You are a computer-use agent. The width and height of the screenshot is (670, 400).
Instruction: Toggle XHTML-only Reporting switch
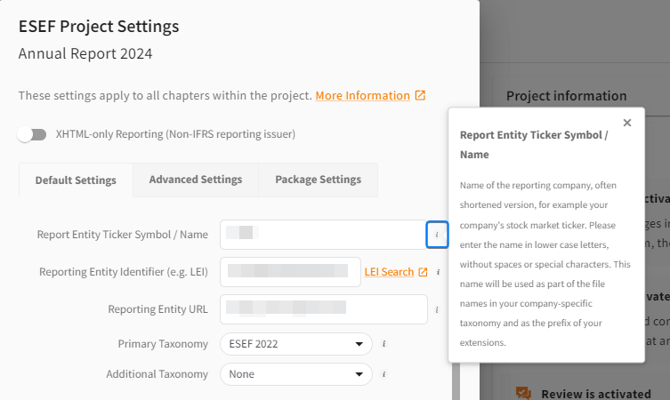tap(33, 134)
